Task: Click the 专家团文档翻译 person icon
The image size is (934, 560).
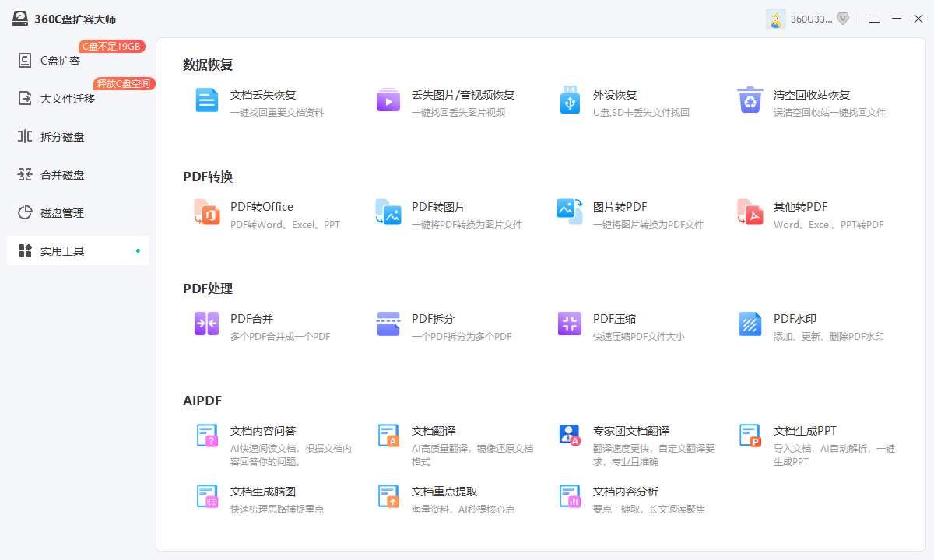Action: click(570, 435)
